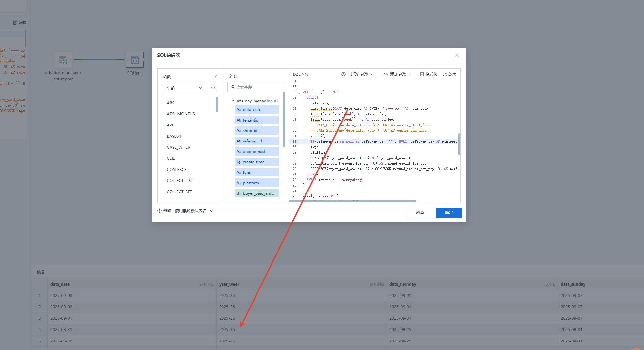644x350 pixels.
Task: Select COALESCE in the function list
Action: (176, 170)
